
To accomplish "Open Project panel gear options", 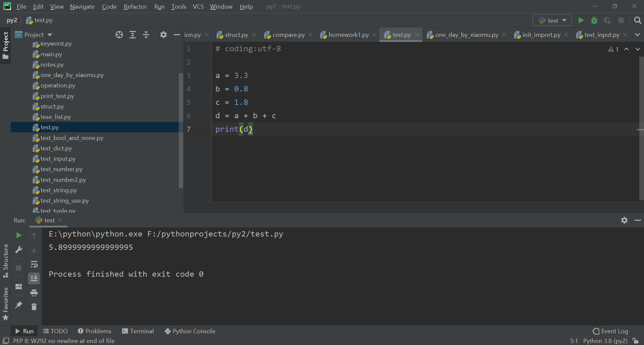I will (163, 35).
